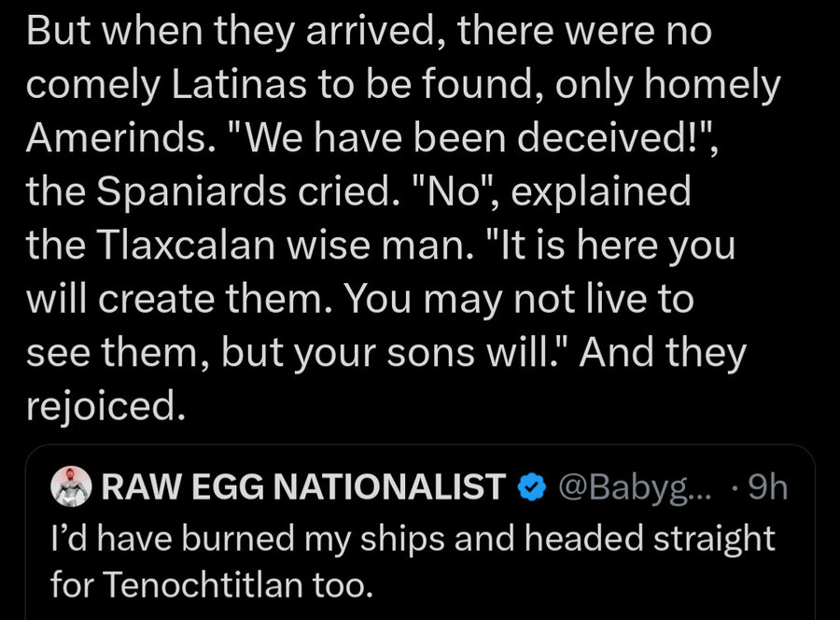Screen dimensions: 840x620
Task: Click the @Babyg... handle
Action: tap(636, 487)
